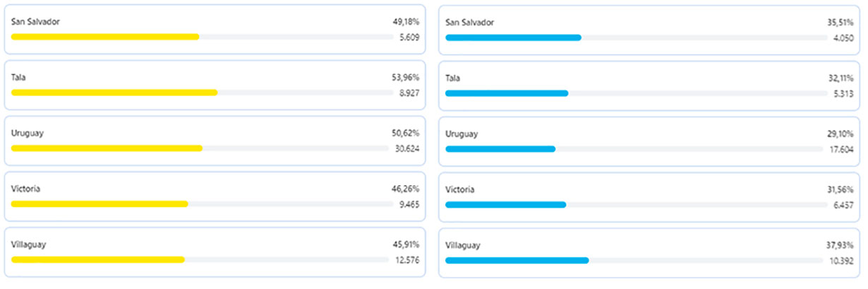Image resolution: width=868 pixels, height=289 pixels.
Task: Click the yellow Uruguay progress bar
Action: coord(107,148)
